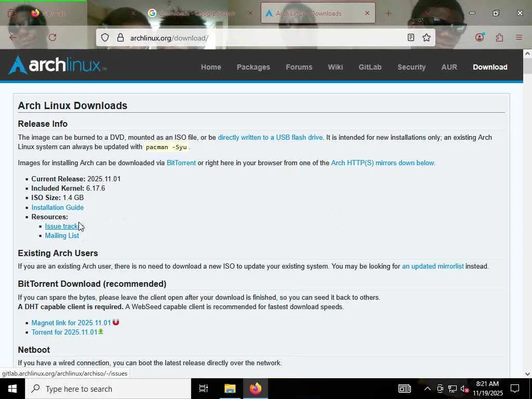Click Download in the Arch navigation bar
This screenshot has width=532, height=399.
(x=490, y=67)
